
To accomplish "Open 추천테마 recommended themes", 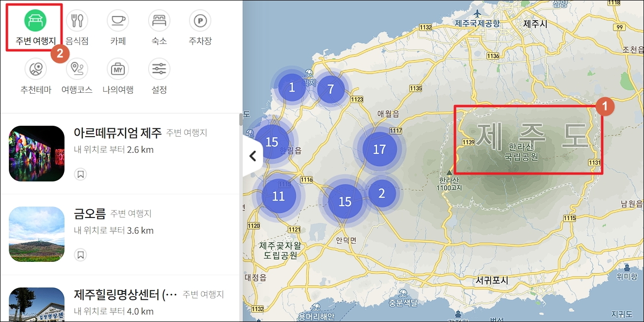I will 35,69.
